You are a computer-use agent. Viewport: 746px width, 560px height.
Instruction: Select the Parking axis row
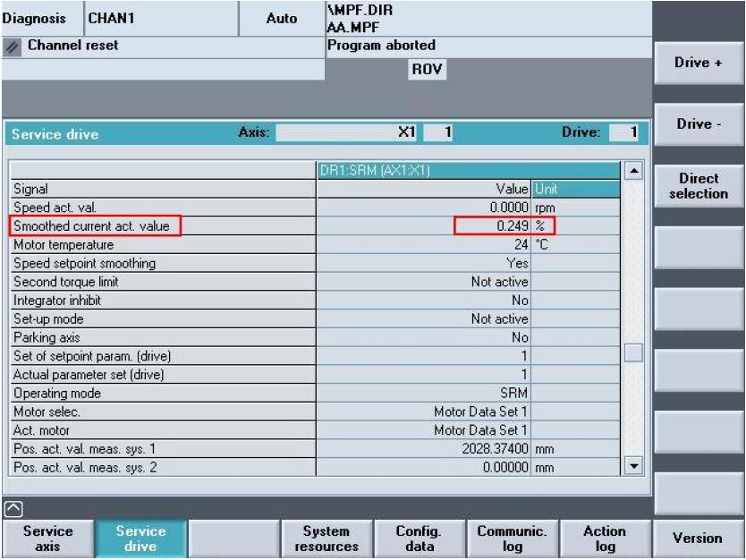(315, 337)
